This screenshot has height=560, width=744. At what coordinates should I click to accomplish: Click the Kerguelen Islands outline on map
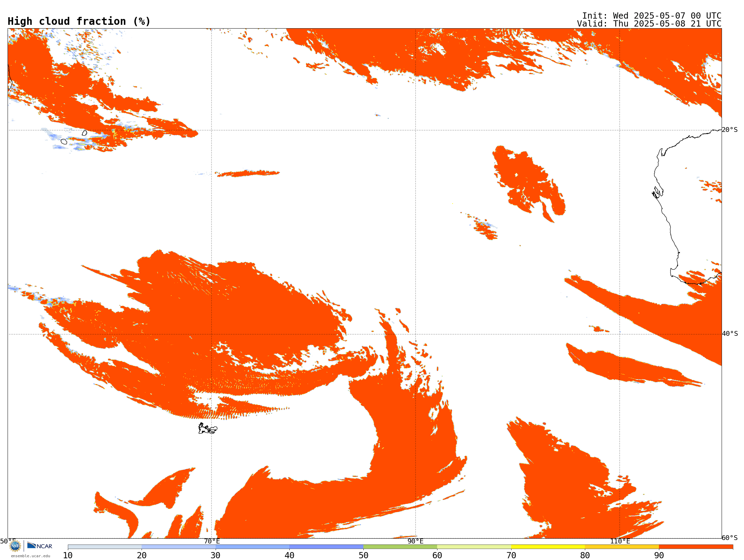coord(208,428)
